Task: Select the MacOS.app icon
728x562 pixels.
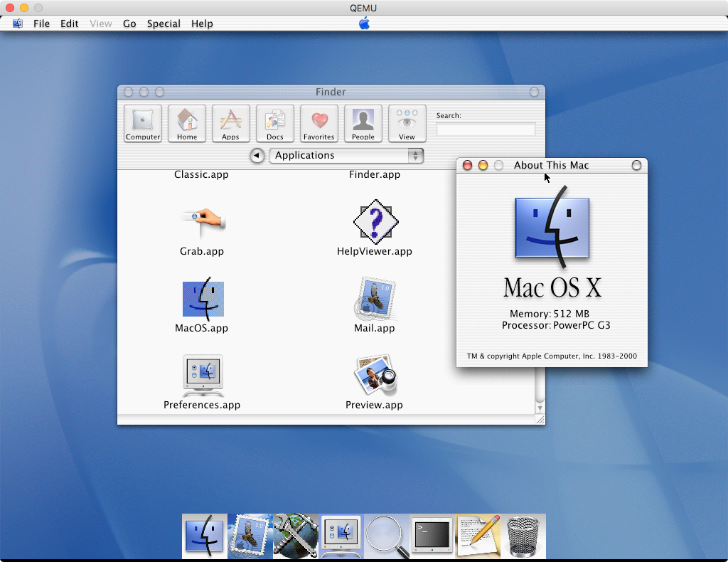Action: coord(203,299)
